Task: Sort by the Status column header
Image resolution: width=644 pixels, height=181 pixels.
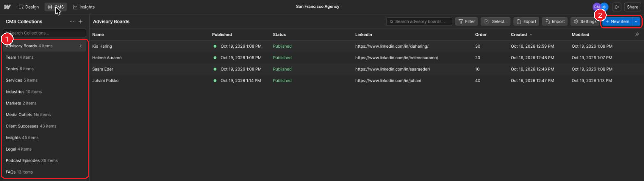Action: point(279,35)
